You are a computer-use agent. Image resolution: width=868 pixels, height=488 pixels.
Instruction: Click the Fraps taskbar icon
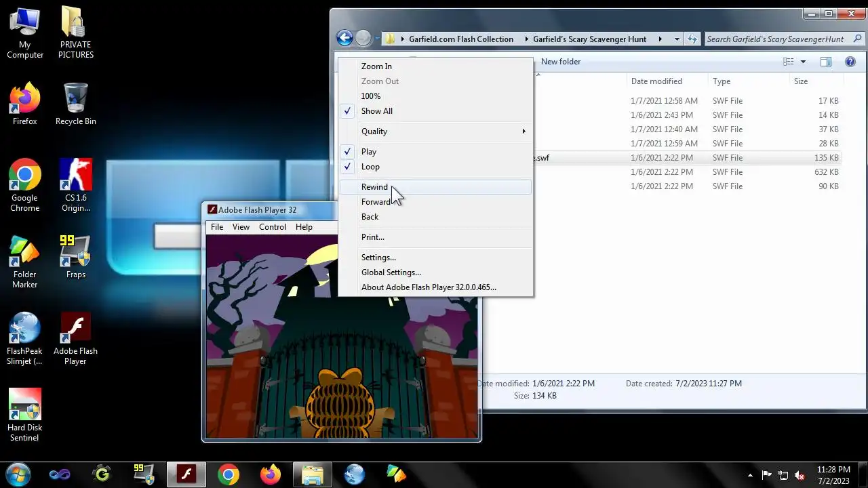click(x=144, y=474)
